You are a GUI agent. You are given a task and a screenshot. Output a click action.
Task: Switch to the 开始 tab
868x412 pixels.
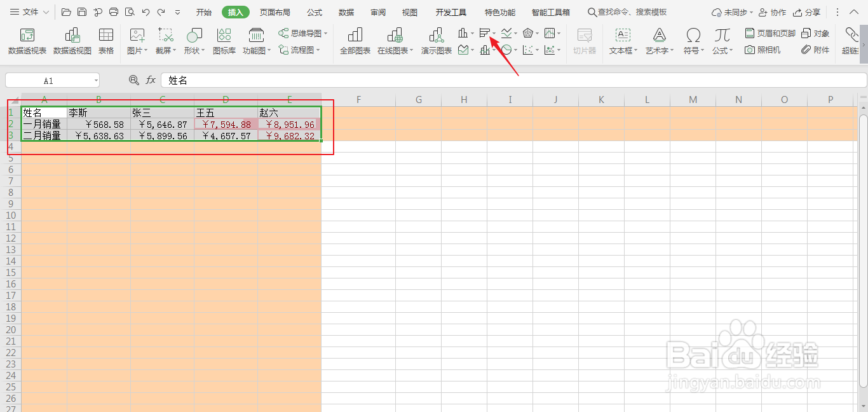(x=204, y=12)
